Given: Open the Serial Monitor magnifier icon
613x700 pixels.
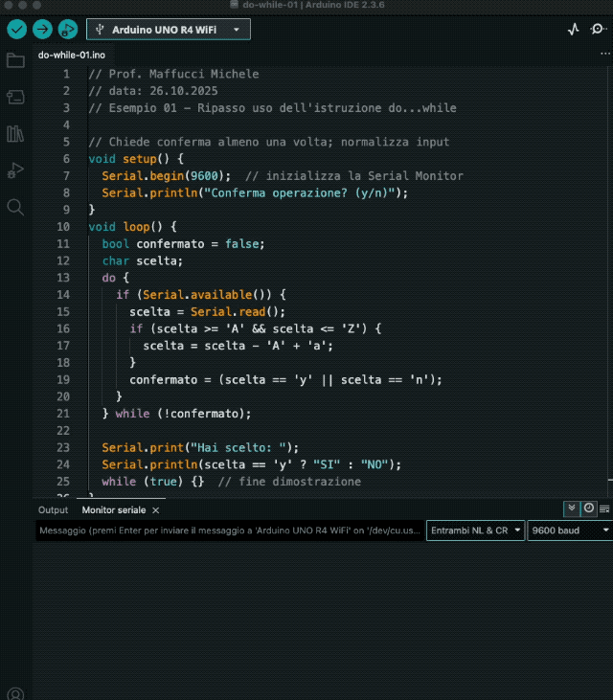Looking at the screenshot, I should [x=599, y=30].
